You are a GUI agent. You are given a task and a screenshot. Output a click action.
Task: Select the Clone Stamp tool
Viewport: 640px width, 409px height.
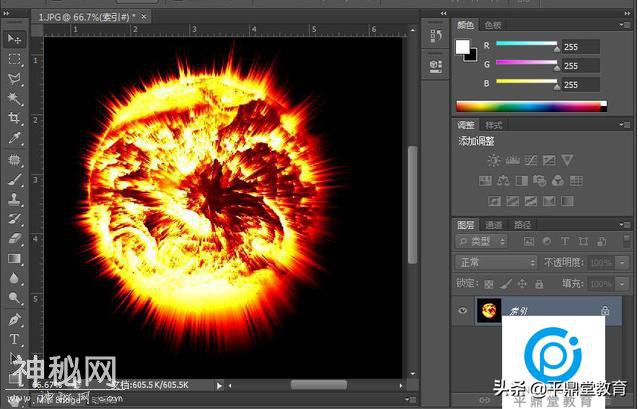[14, 199]
